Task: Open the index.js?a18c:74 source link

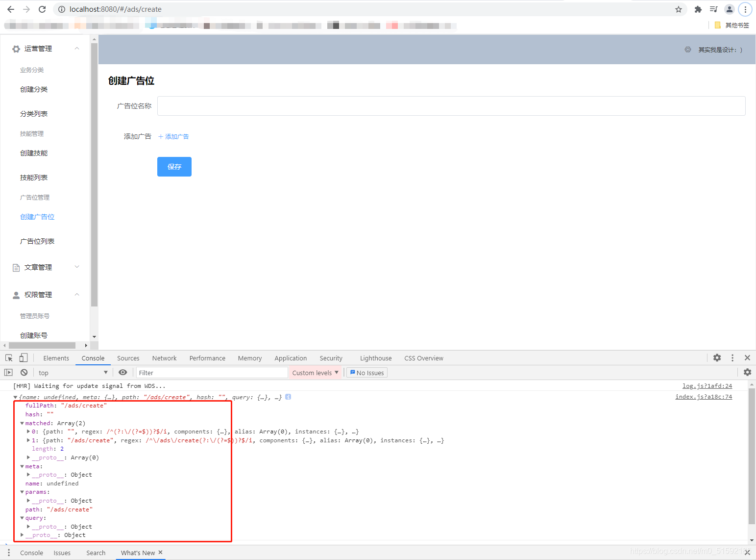Action: click(x=704, y=397)
